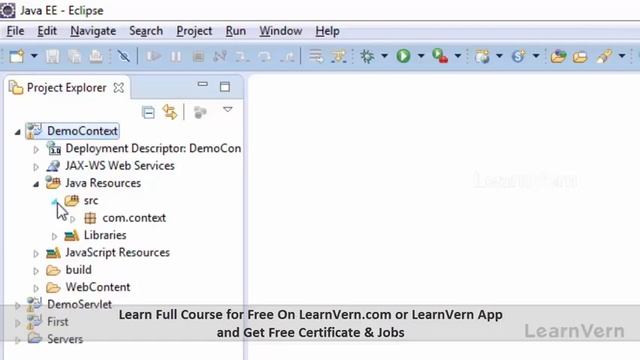This screenshot has height=360, width=640.
Task: Open the Navigate menu
Action: click(93, 31)
